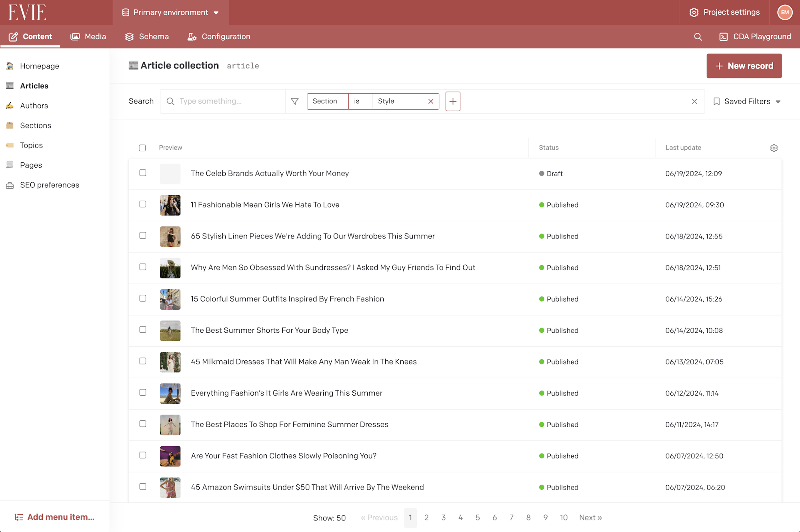Viewport: 800px width, 532px height.
Task: Clear all filters with the X icon
Action: (694, 102)
